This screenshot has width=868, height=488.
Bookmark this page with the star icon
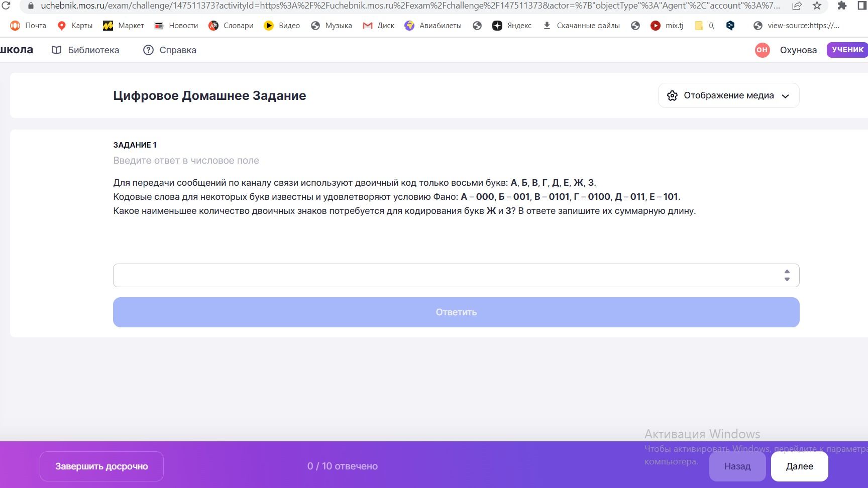817,6
